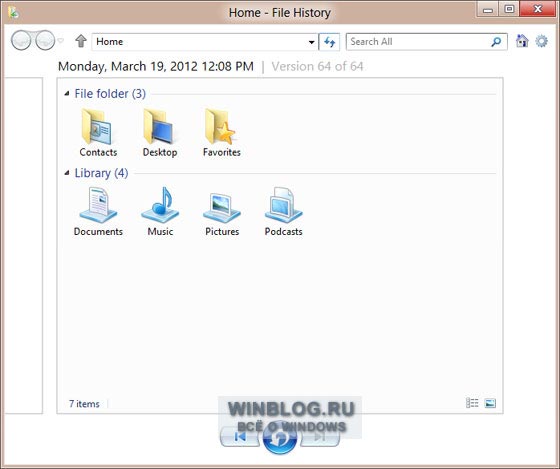Open the Documents library

click(x=98, y=212)
